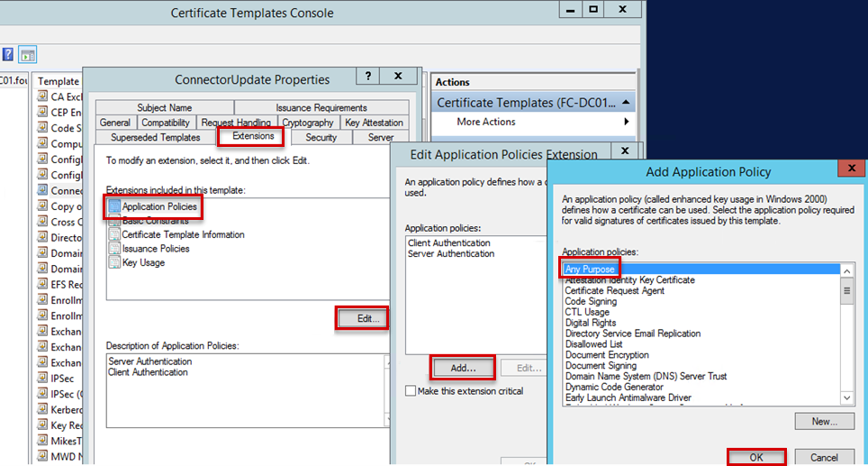Click the show/hide action pane toolbar icon
This screenshot has height=466, width=868.
(27, 54)
